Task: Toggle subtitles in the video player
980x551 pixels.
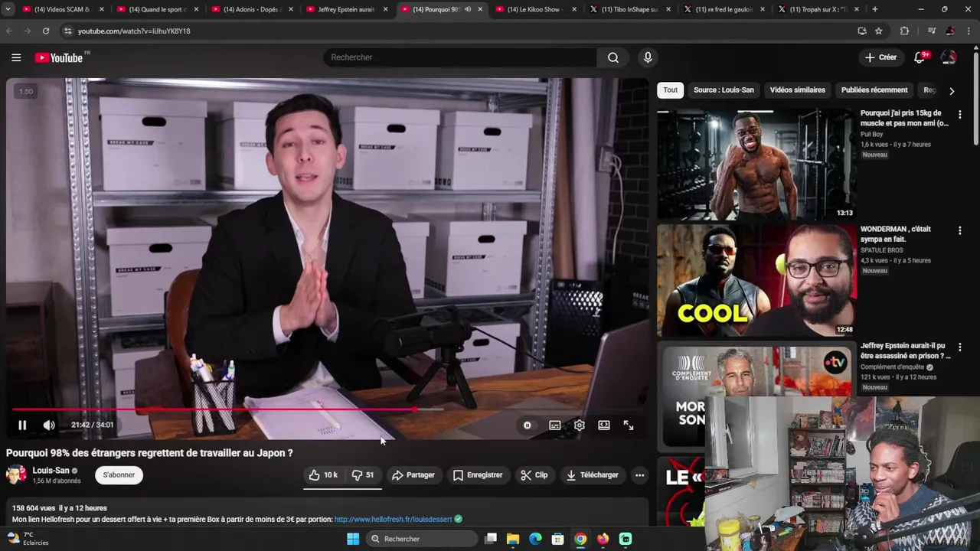Action: [x=554, y=425]
